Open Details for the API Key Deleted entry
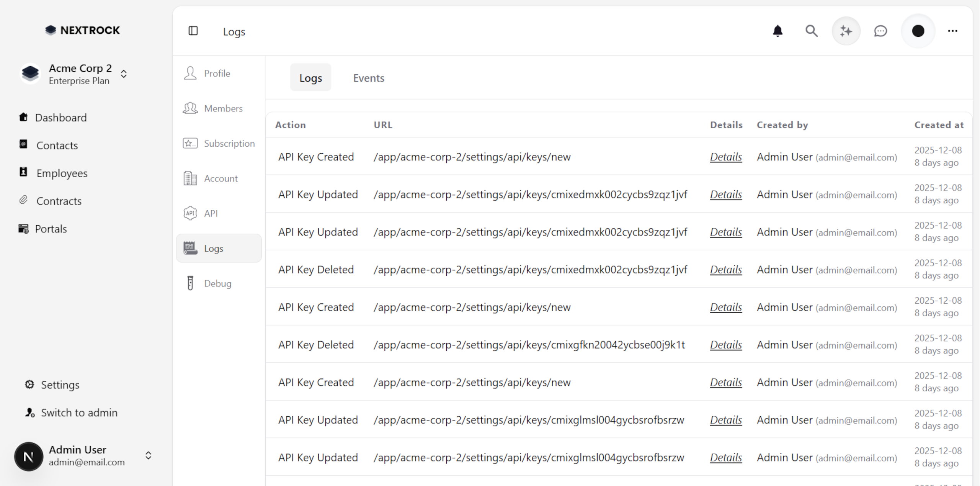 [x=725, y=270]
